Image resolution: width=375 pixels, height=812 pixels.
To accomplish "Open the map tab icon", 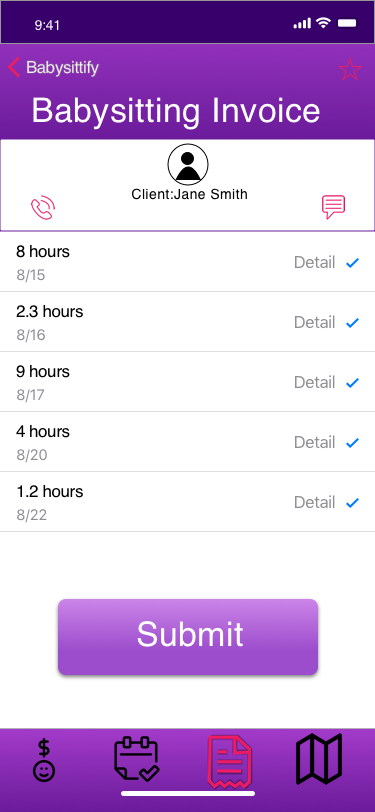I will pos(319,759).
